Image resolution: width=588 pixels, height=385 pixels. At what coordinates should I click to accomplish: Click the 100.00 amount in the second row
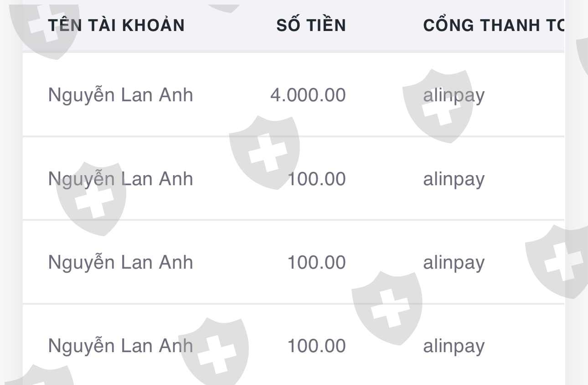click(316, 179)
